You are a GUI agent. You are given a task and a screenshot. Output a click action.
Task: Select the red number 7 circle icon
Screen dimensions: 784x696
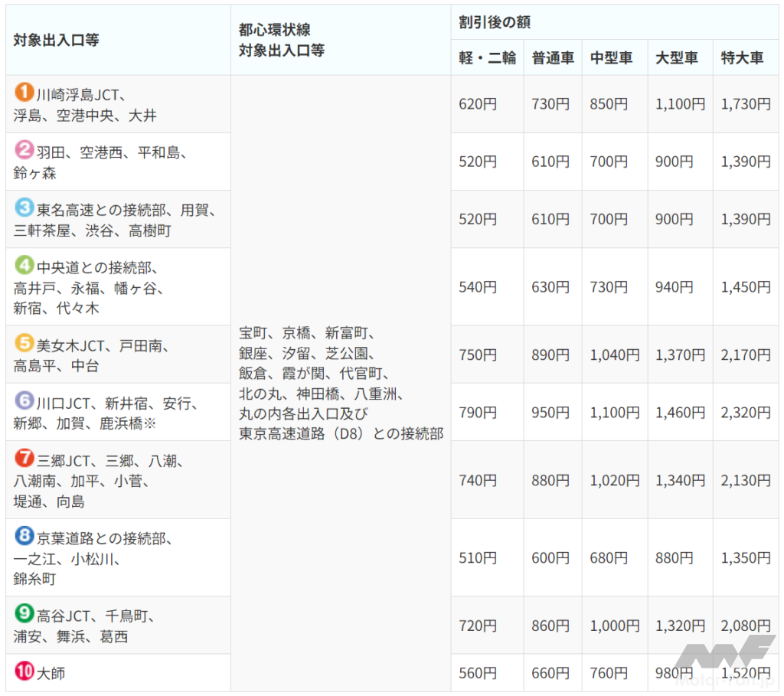tap(24, 459)
